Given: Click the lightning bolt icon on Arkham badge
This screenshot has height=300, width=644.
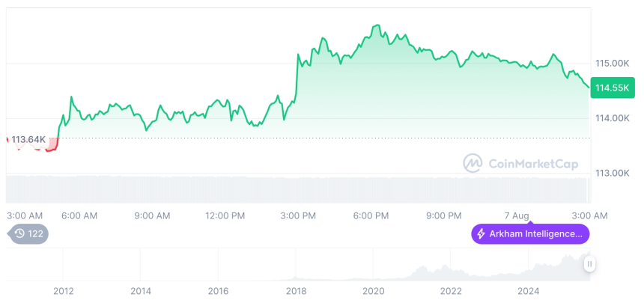Looking at the screenshot, I should coord(482,234).
